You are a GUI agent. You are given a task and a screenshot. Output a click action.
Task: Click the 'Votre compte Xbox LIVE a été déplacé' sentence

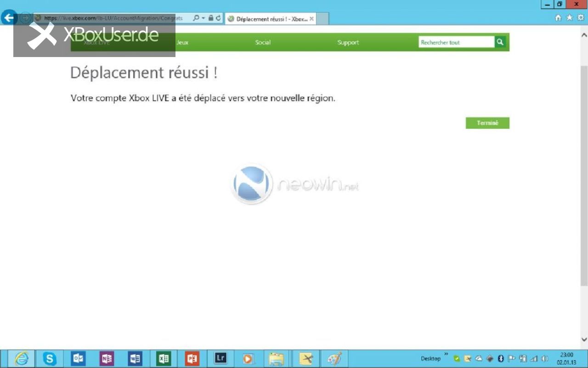pos(203,98)
